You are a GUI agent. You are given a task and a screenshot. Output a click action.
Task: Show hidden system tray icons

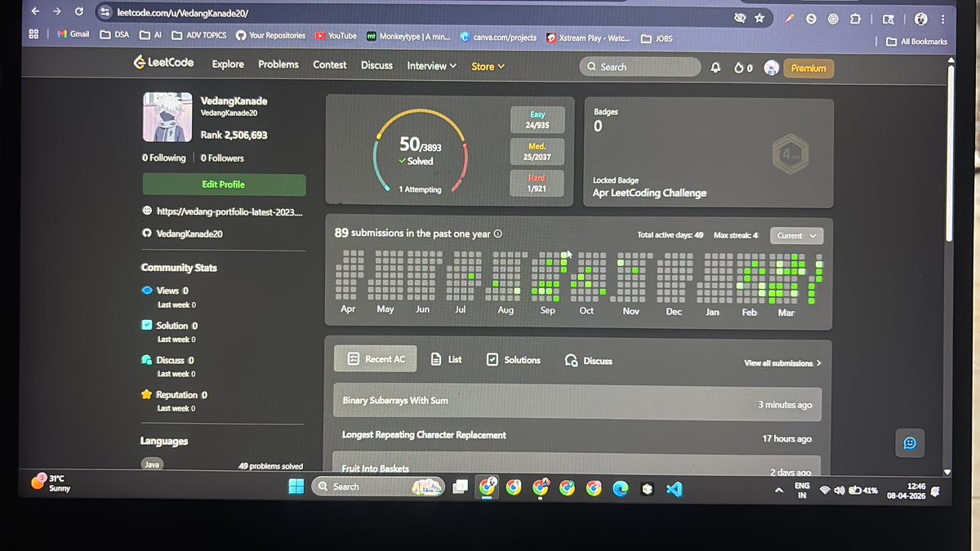[x=778, y=490]
